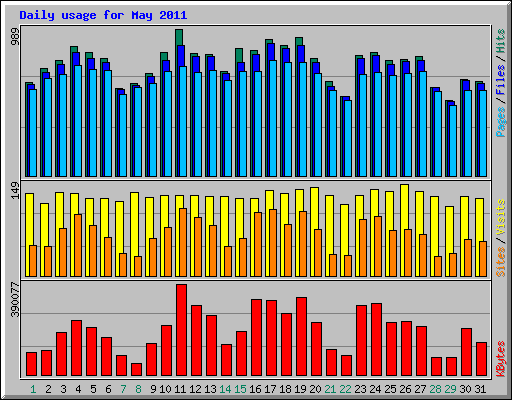This screenshot has height=400, width=512.
Task: Click day label 23 on the x-axis
Action: click(360, 389)
